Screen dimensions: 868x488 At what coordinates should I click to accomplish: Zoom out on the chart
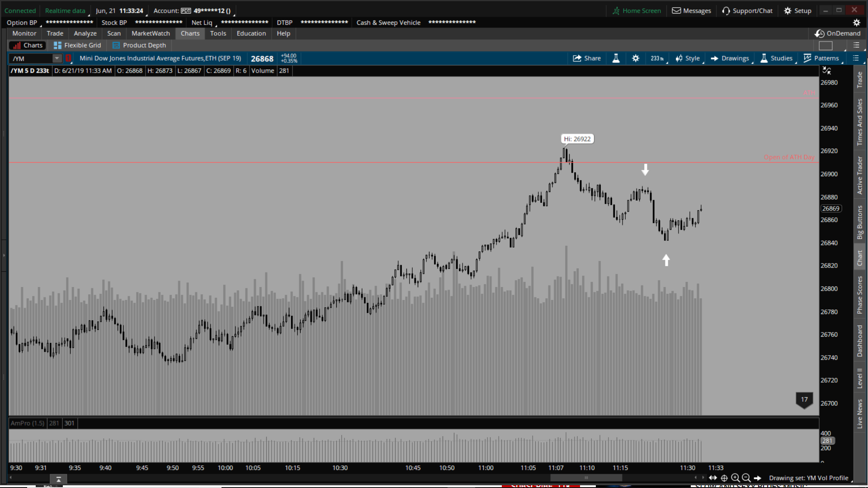point(746,478)
